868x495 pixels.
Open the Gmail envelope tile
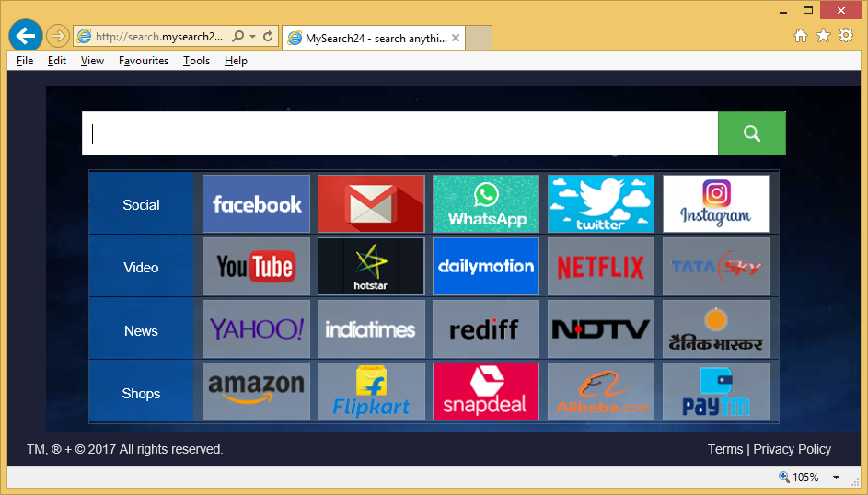coord(371,204)
